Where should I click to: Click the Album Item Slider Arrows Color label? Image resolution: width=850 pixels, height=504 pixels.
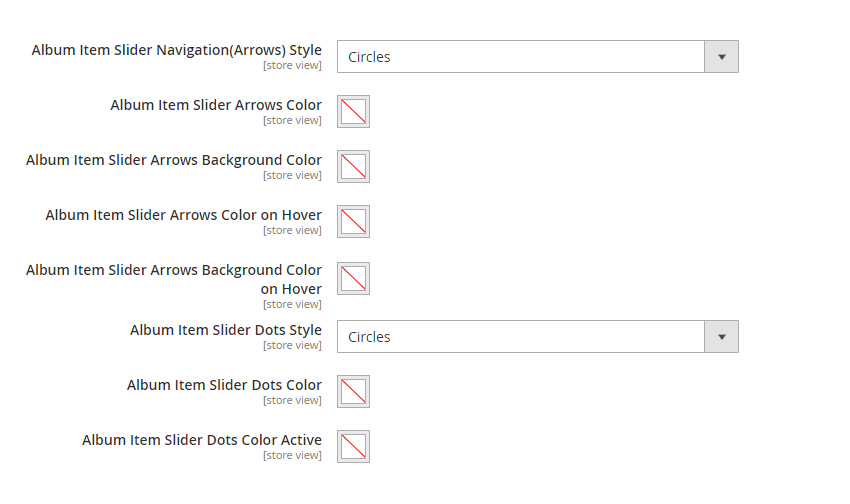216,105
